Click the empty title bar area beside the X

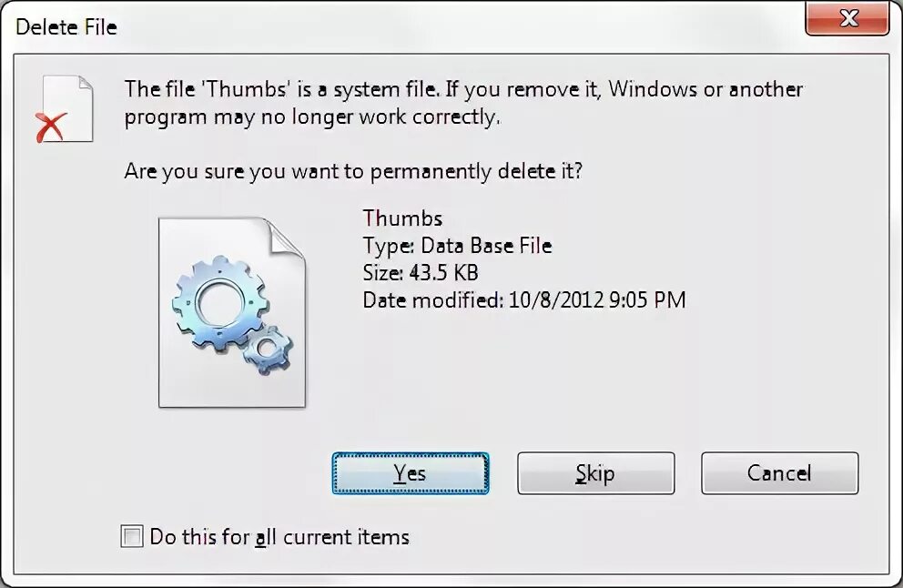(461, 25)
